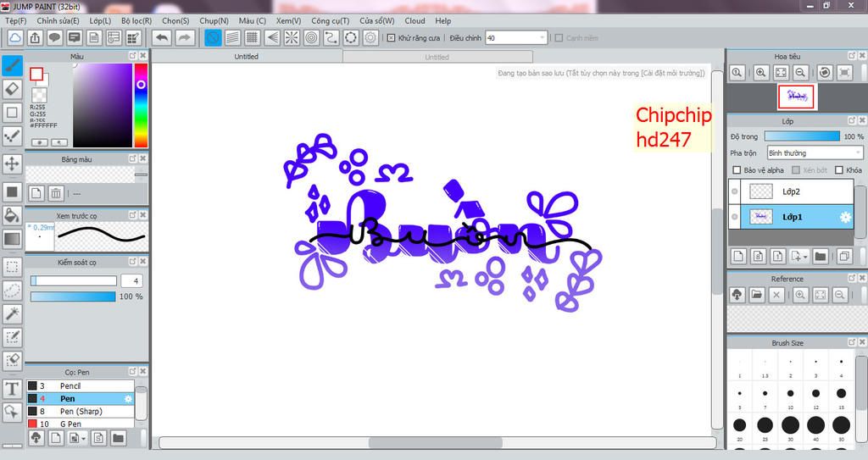Fit canvas to window in Navigator
The image size is (868, 460).
click(x=781, y=72)
